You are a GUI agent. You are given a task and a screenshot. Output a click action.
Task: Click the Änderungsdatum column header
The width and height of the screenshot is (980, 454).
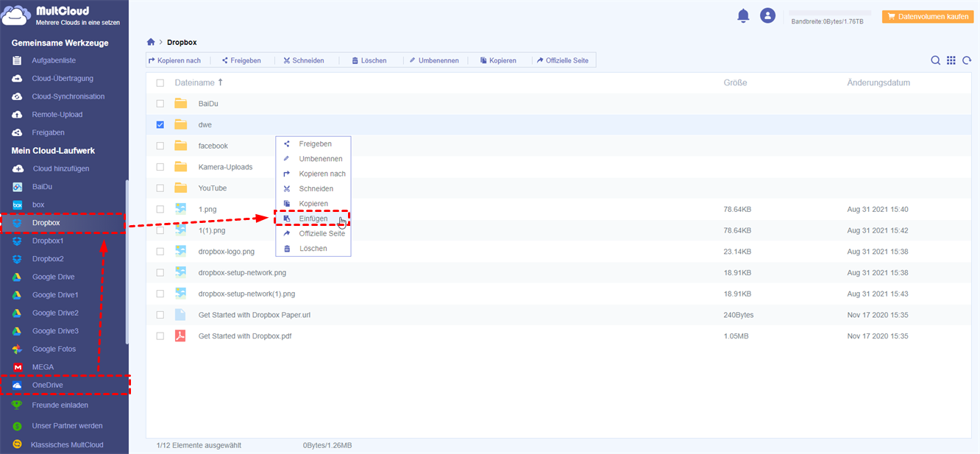[878, 82]
